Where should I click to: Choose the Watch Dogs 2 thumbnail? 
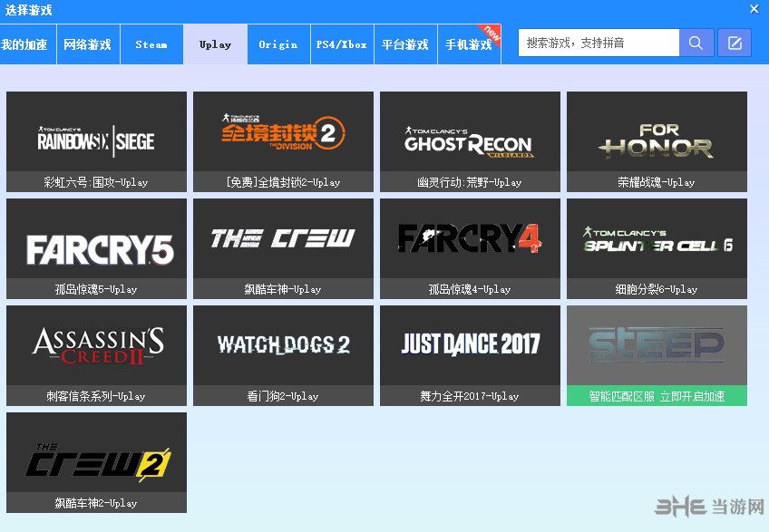click(284, 345)
